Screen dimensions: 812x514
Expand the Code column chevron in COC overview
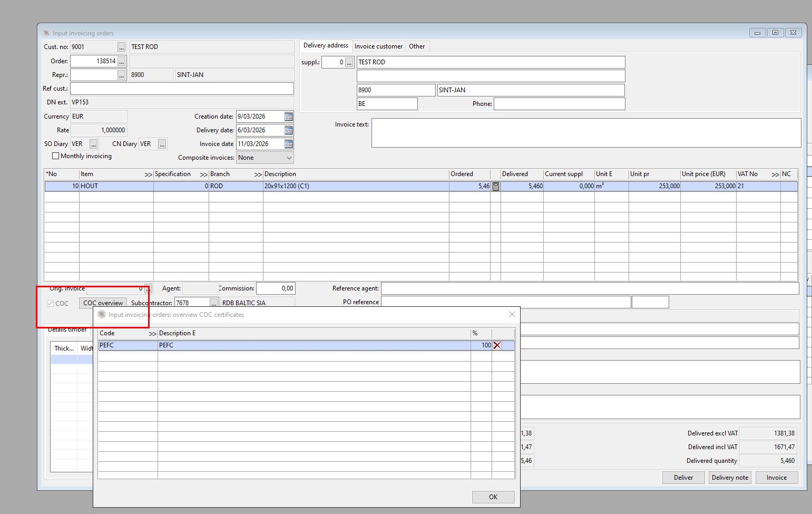(x=152, y=334)
